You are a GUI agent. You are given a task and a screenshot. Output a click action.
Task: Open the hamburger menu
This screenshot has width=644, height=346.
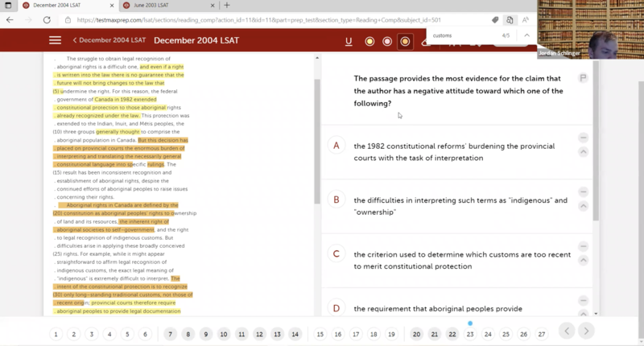[55, 40]
